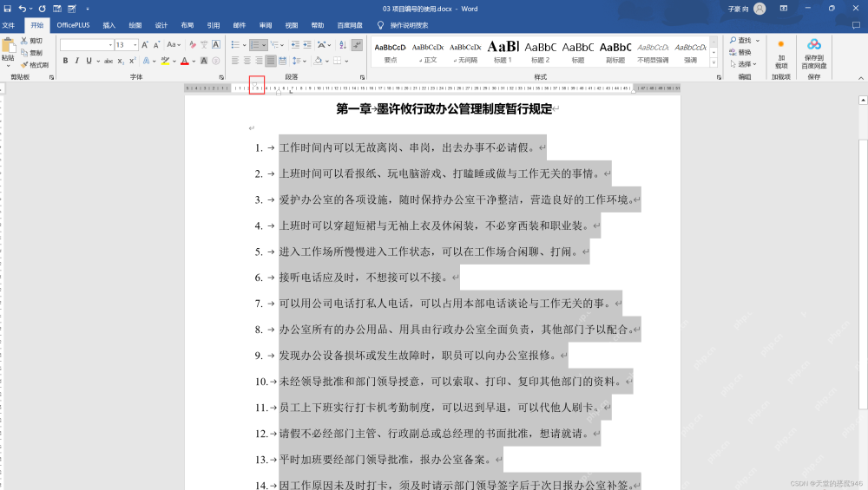Toggle Bold formatting
The width and height of the screenshot is (868, 490).
click(x=65, y=61)
